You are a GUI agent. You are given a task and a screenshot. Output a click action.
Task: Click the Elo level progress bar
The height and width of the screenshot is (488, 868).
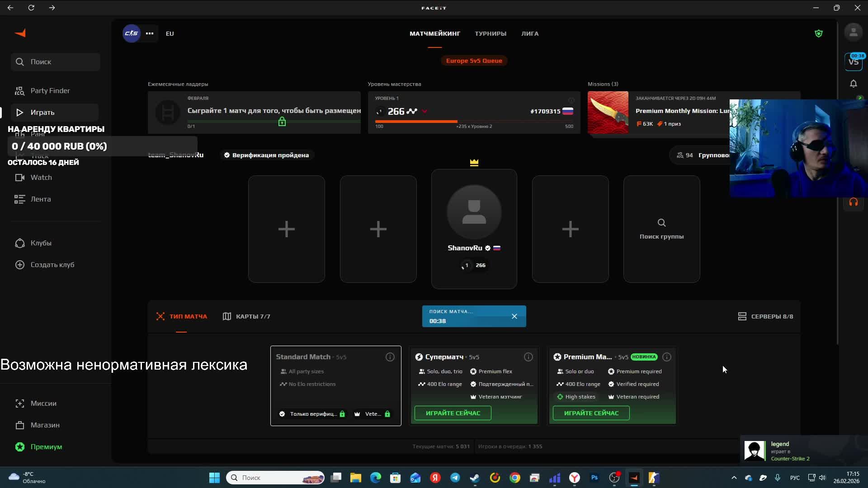(x=473, y=122)
